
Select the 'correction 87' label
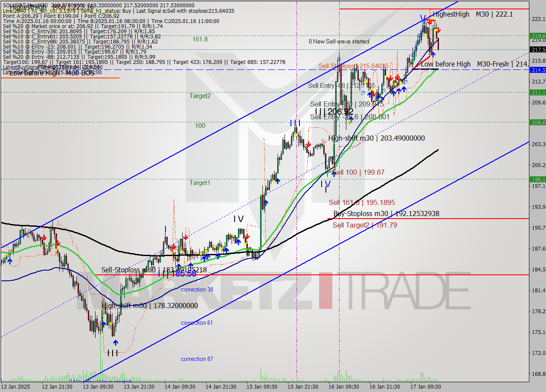point(197,359)
